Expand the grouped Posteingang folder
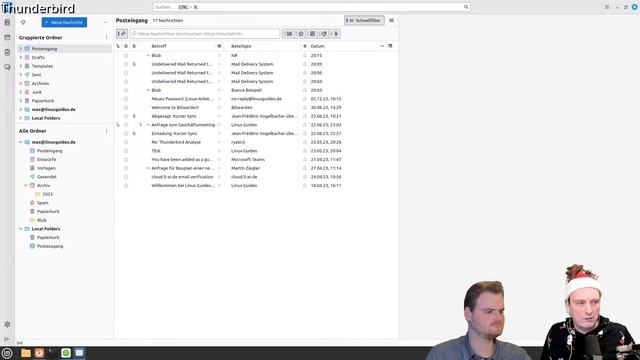640x360 pixels. 21,49
